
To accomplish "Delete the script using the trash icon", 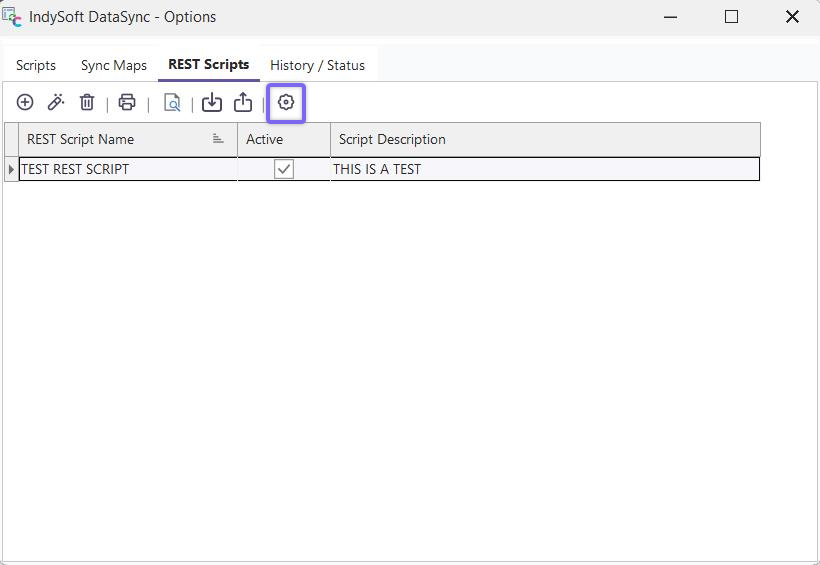I will [x=87, y=102].
